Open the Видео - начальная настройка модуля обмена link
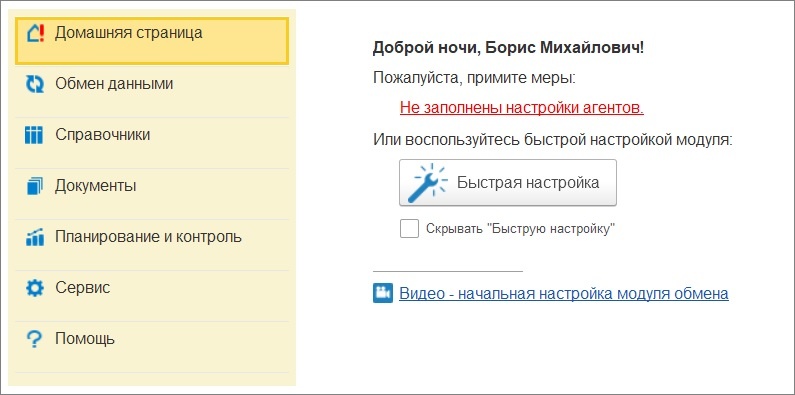This screenshot has height=395, width=795. click(x=564, y=293)
